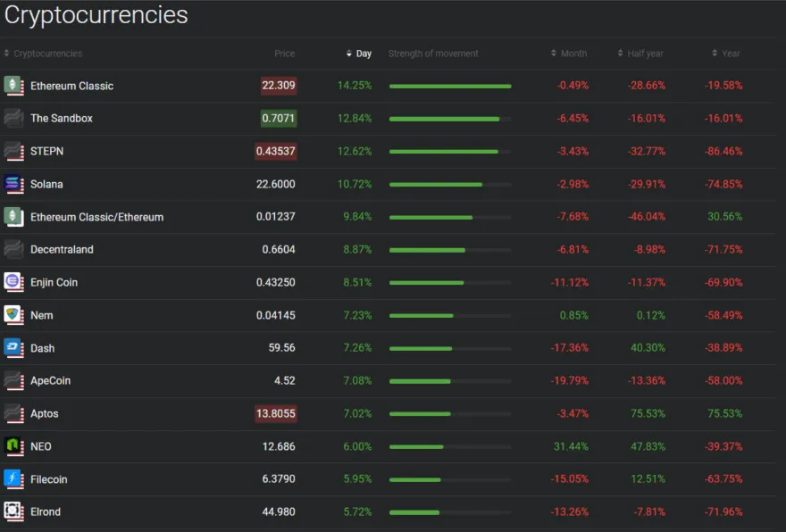Sort by the Cryptocurrencies column header
The image size is (786, 532).
pyautogui.click(x=43, y=54)
